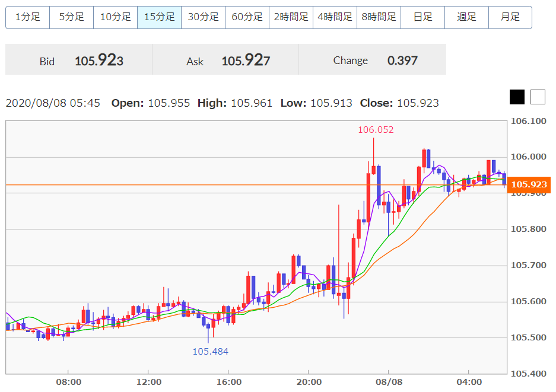Screen dimensions: 556x392
Task: Click the Close value 105.923
Action: pos(418,103)
